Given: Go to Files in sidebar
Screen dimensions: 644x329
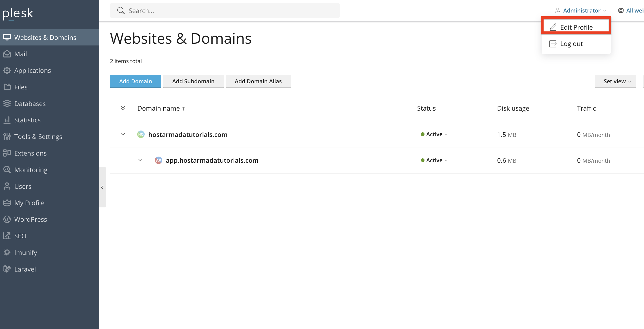Looking at the screenshot, I should coord(49,87).
